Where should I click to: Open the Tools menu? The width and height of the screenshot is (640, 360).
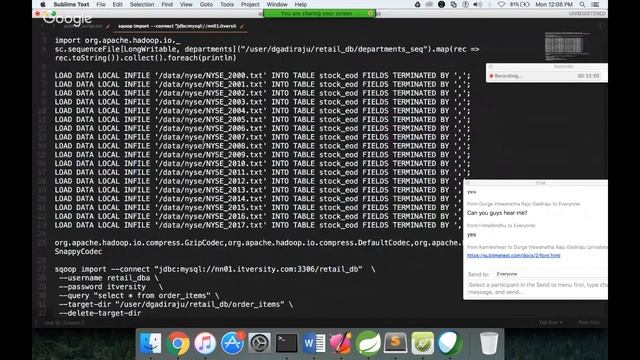tap(227, 4)
